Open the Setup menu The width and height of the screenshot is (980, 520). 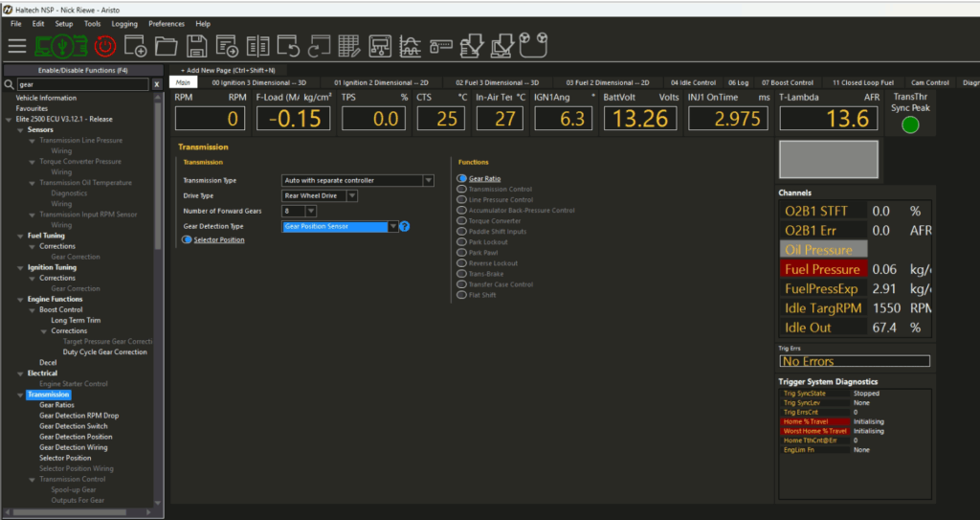64,24
